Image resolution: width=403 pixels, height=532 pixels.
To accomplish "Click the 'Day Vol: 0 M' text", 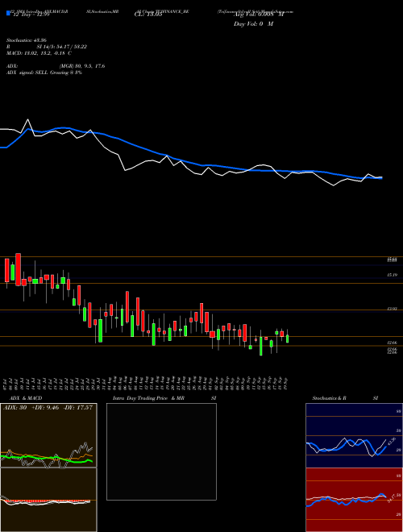I will click(253, 24).
